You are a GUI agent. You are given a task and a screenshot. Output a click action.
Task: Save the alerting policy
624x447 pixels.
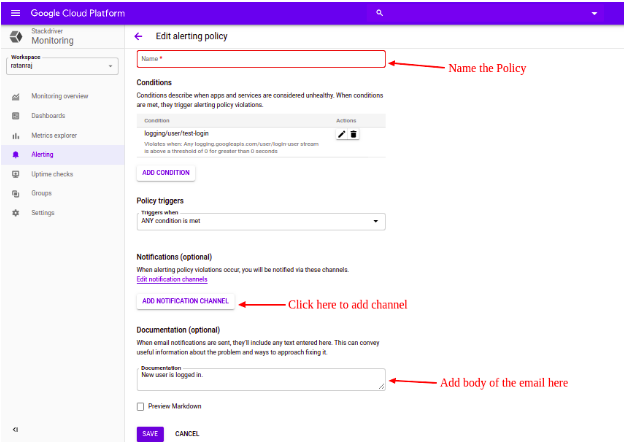pyautogui.click(x=150, y=434)
